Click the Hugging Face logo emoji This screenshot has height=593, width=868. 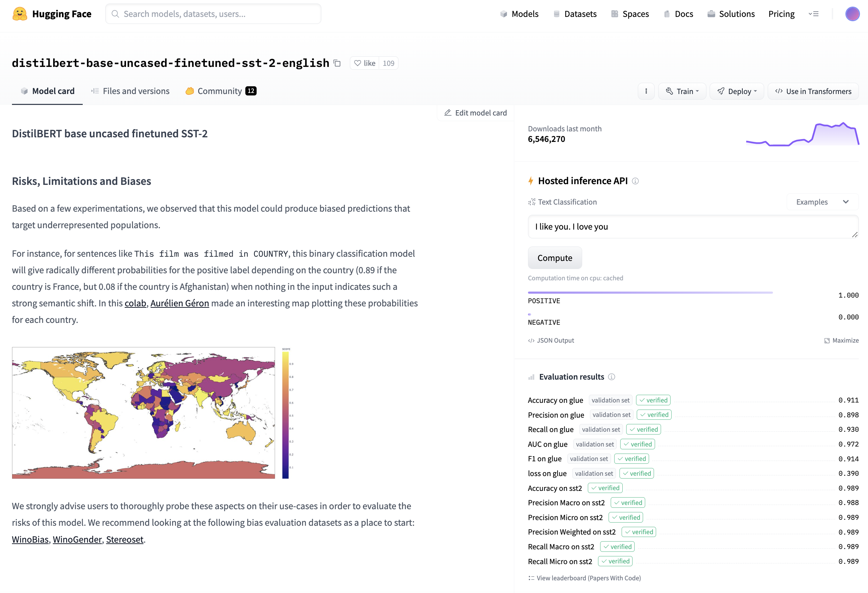(x=20, y=14)
